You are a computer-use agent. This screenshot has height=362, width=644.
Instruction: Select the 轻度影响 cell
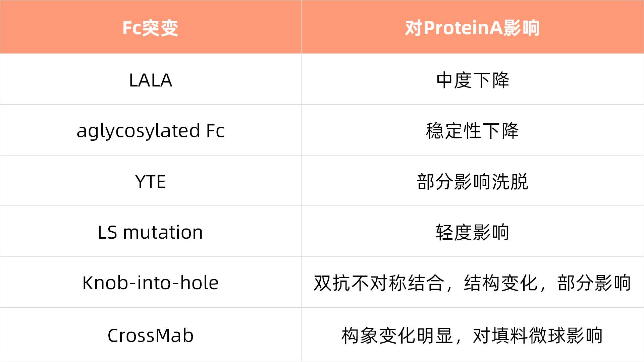[x=473, y=231]
